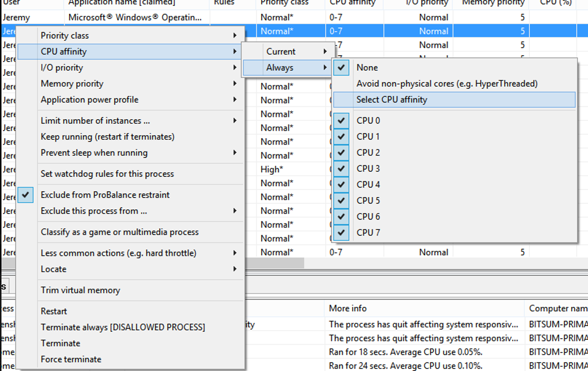This screenshot has width=588, height=371.
Task: Open the Always affinity submenu
Action: [x=281, y=67]
